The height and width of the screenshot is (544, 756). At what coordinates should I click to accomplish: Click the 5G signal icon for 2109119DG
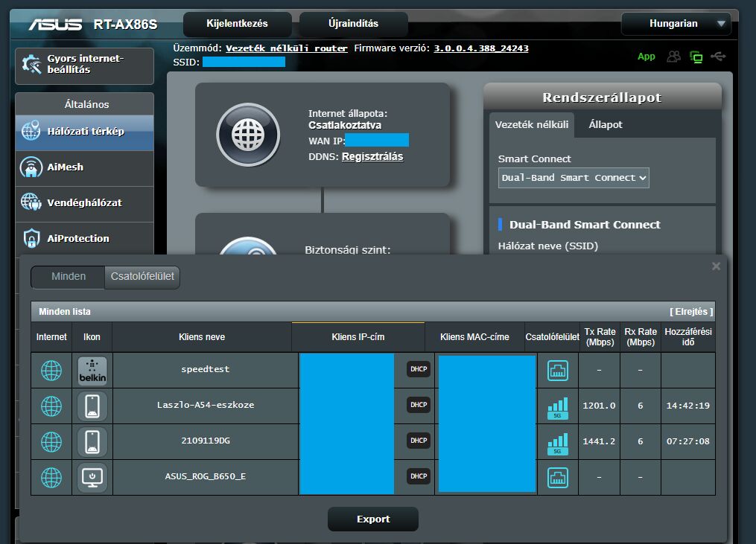[558, 444]
